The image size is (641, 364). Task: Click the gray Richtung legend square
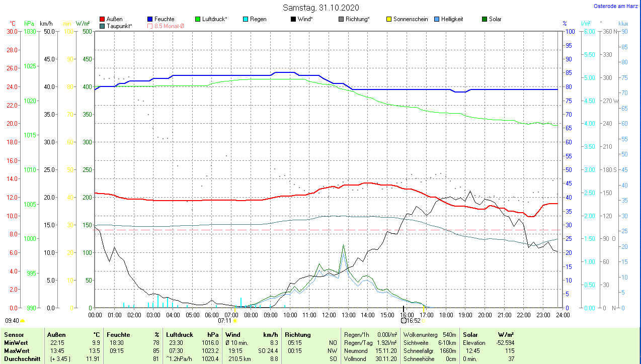tap(341, 19)
